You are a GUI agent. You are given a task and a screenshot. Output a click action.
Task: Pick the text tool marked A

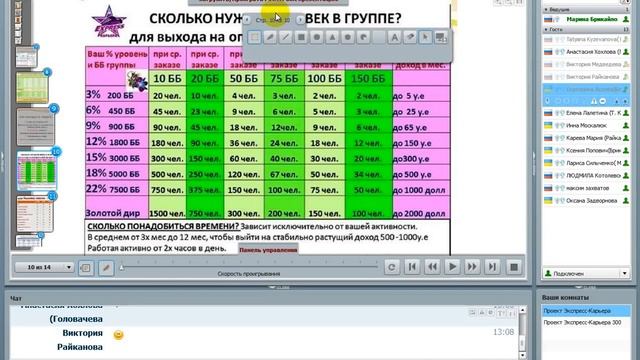coord(394,38)
